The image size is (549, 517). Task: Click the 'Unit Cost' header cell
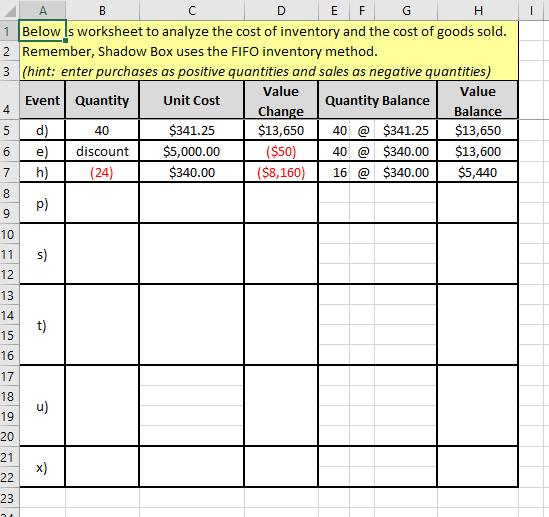[192, 100]
